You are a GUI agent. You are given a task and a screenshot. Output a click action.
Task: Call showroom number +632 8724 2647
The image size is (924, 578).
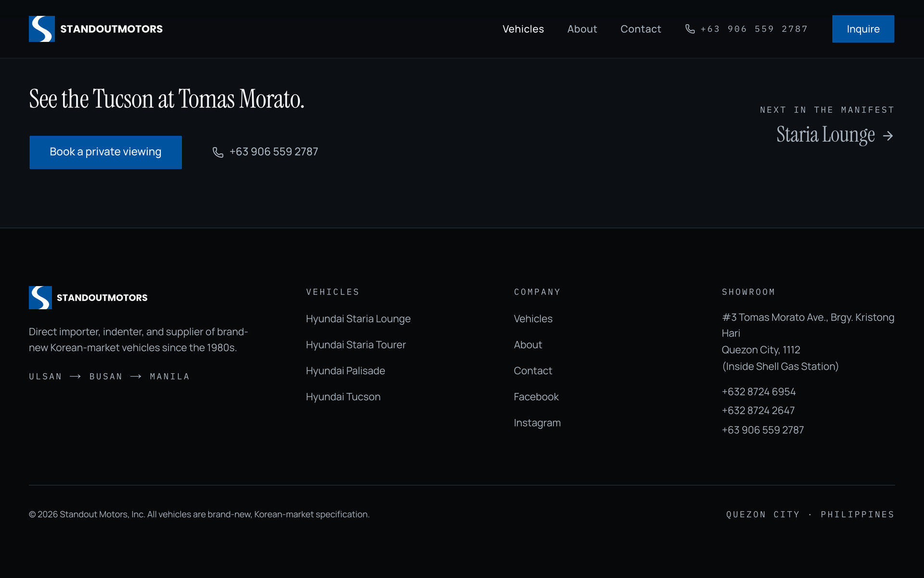[x=758, y=410]
